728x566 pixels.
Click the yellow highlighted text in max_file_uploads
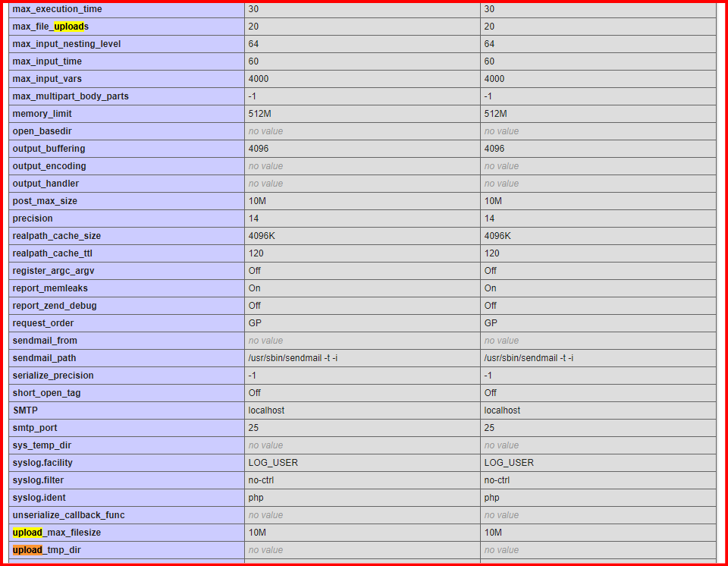click(x=69, y=27)
